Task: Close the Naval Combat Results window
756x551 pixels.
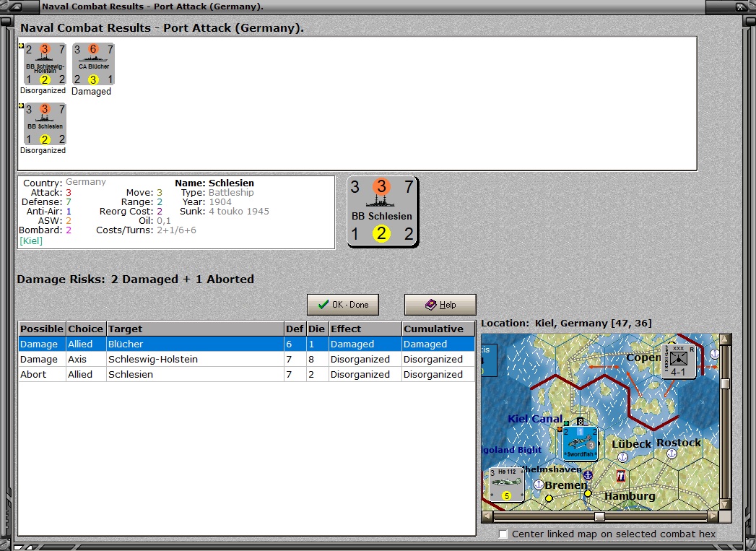Action: [740, 6]
